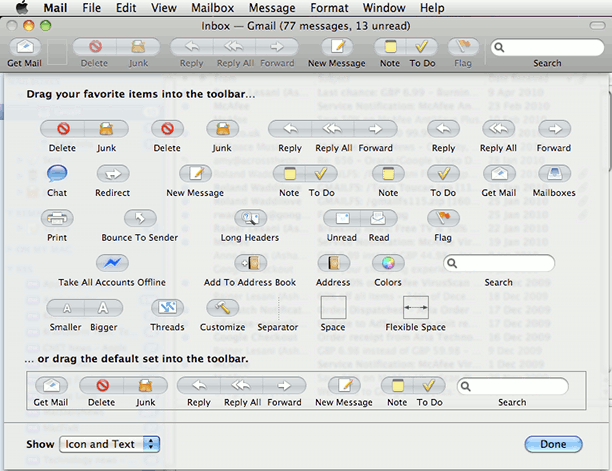
Task: Open the Show Icon and Text dropdown
Action: coord(109,444)
